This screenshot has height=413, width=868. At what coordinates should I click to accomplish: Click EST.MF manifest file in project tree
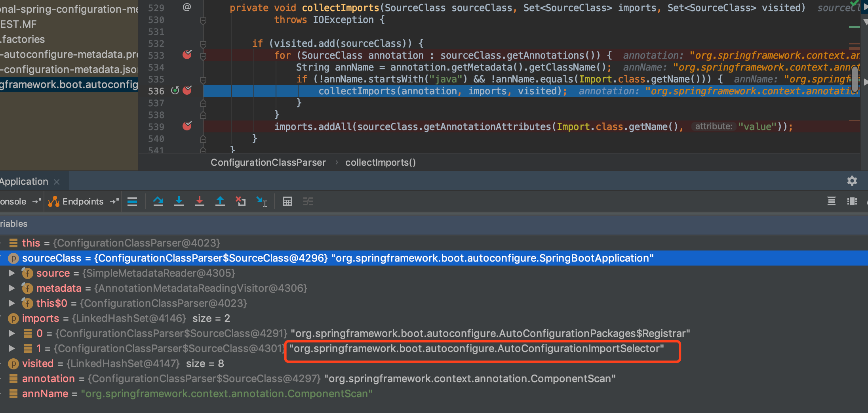(18, 24)
